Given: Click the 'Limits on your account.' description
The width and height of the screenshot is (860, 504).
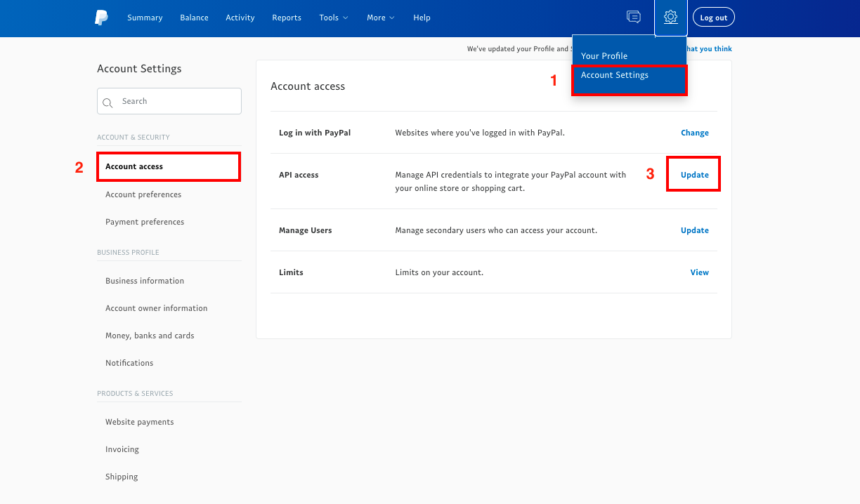Looking at the screenshot, I should [x=440, y=272].
